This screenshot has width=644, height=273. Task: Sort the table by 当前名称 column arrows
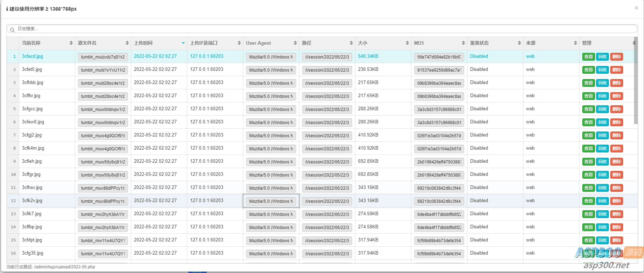click(71, 43)
